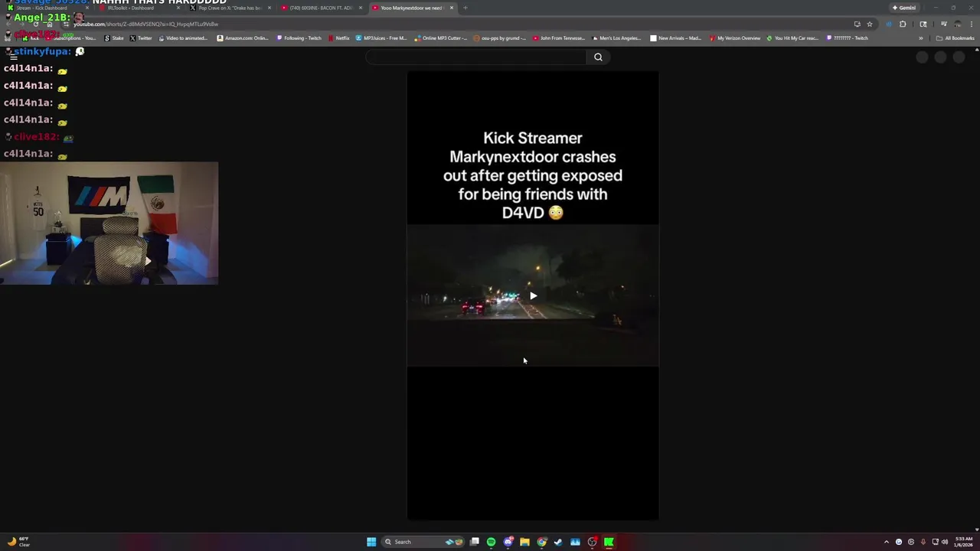Switch to IRLToolkit Dashboard tab
Screen dimensions: 980x551
pyautogui.click(x=138, y=8)
